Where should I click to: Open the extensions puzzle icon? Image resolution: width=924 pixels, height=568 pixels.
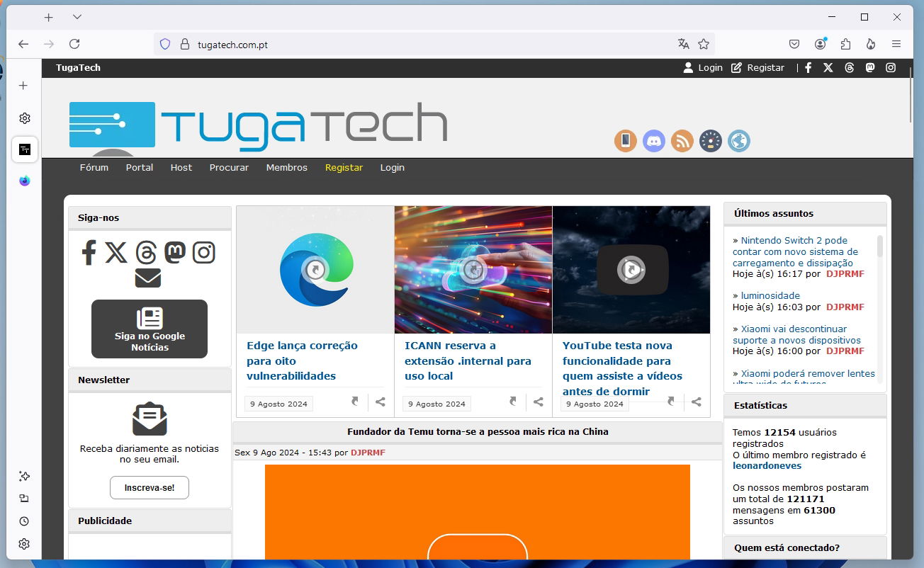tap(845, 44)
